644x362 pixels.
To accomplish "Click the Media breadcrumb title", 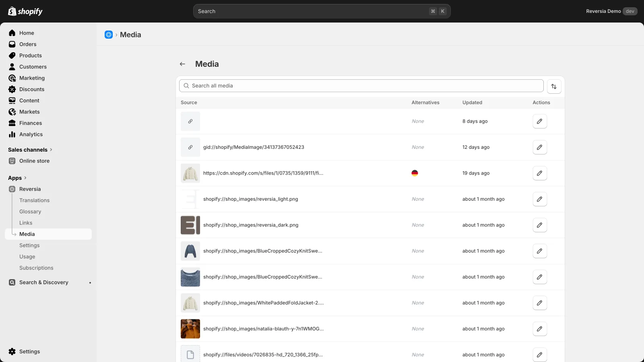I will click(130, 35).
